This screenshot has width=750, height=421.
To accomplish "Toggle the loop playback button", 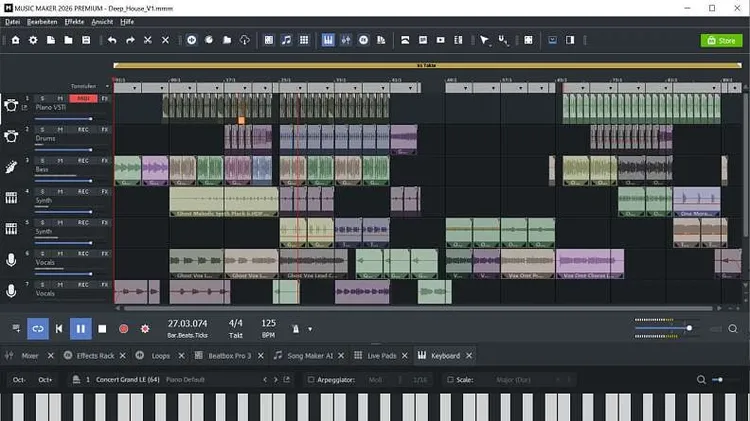I will tap(38, 328).
